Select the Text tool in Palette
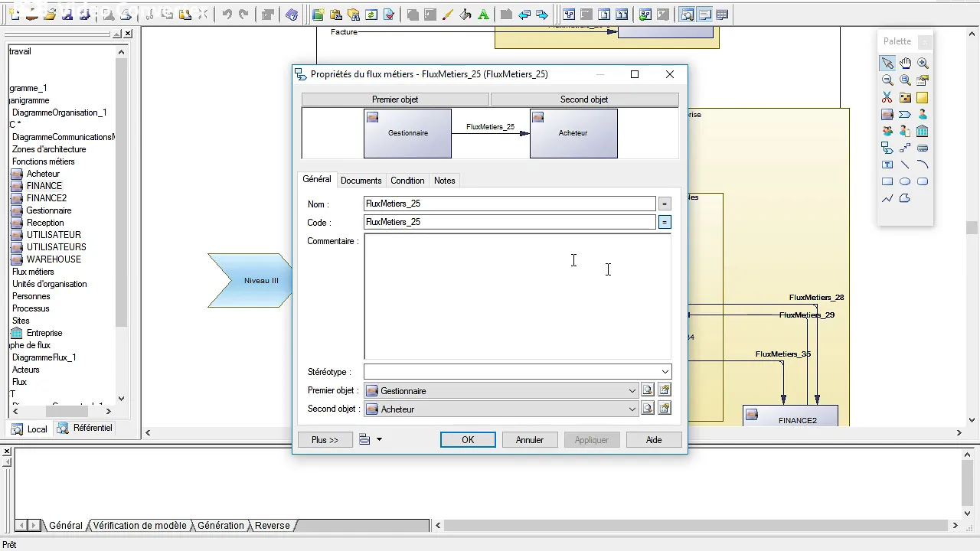Screen dimensions: 980x551 [x=887, y=165]
